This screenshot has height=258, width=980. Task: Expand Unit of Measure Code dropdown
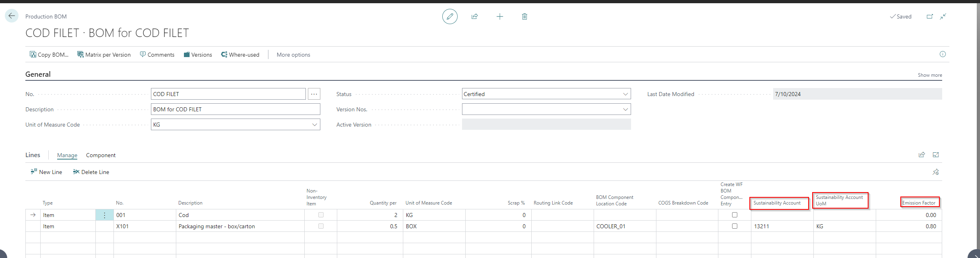pos(314,125)
